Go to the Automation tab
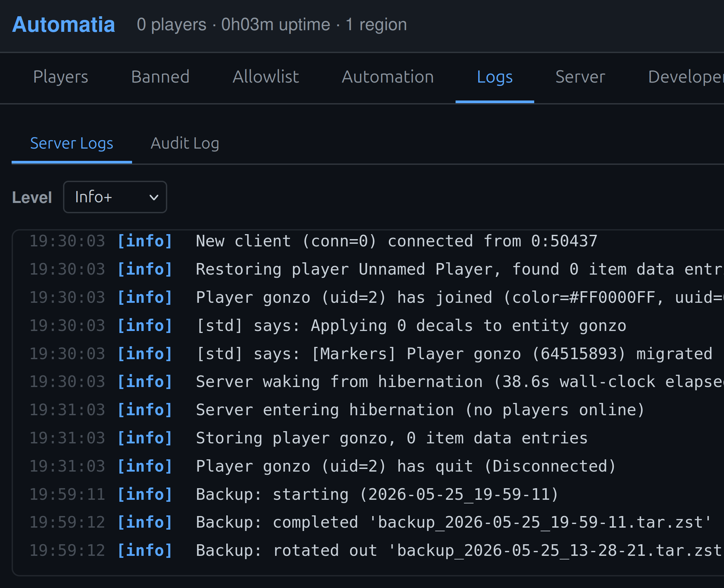Screen dimensions: 724x588 [x=388, y=77]
